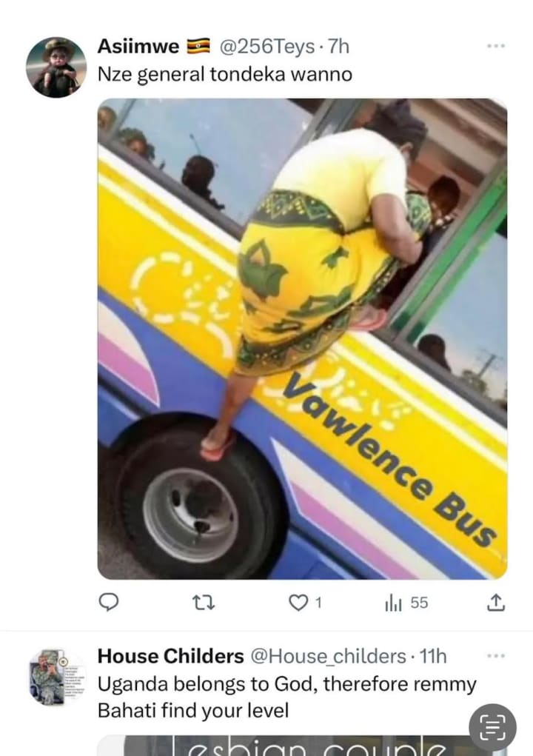Open the Vawlence Bus image
The height and width of the screenshot is (756, 533).
click(302, 338)
